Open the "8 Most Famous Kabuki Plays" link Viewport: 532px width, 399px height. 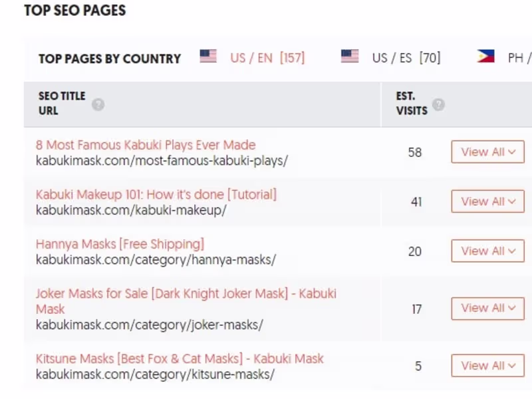coord(145,144)
